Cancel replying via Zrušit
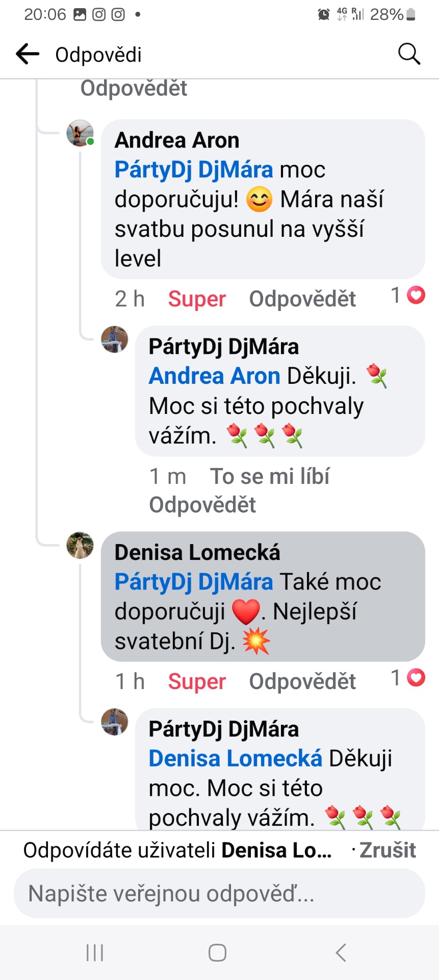The image size is (439, 980). [x=388, y=850]
